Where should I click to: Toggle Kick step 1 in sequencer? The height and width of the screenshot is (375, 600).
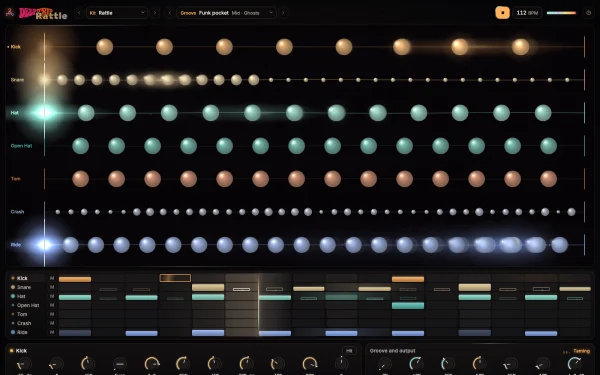75,279
